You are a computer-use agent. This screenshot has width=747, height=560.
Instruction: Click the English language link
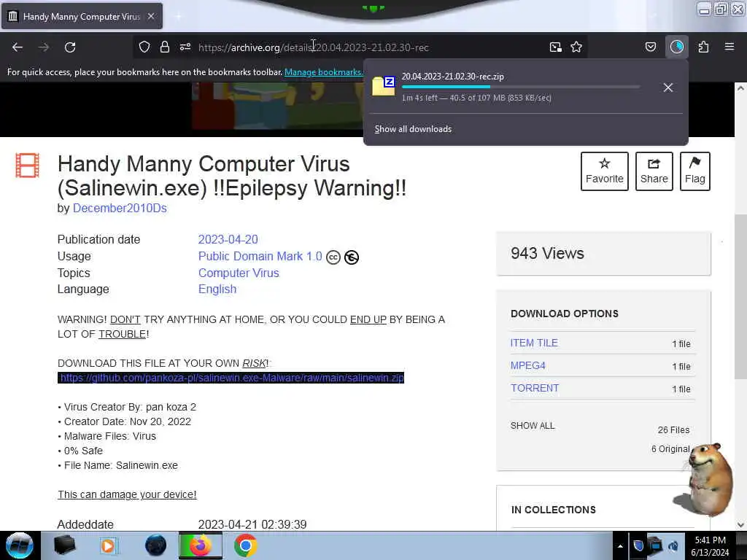pos(217,289)
